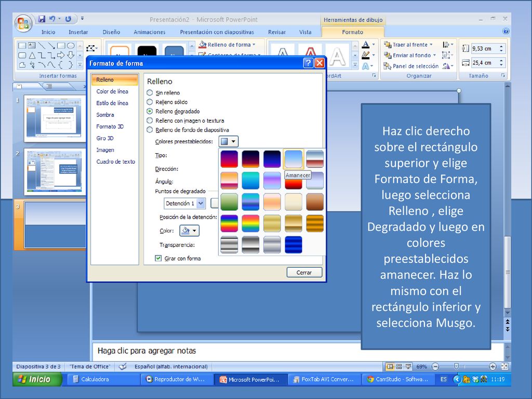Open the Sombra category in dialog
The width and height of the screenshot is (532, 399).
coord(105,115)
